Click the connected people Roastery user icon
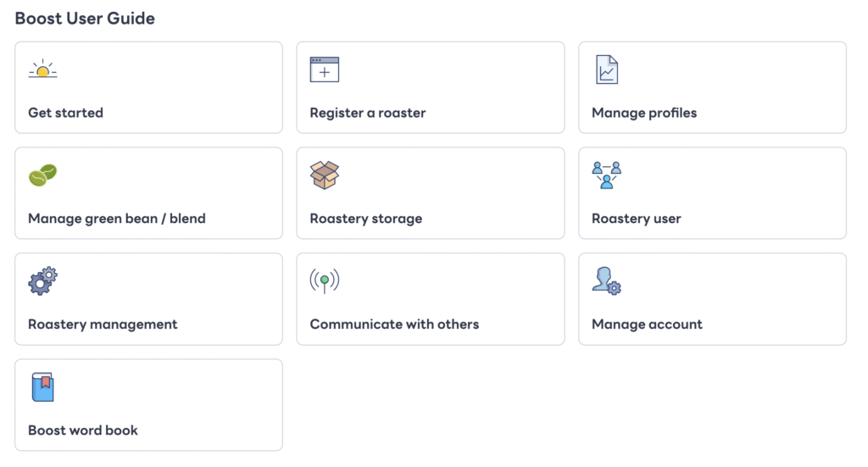This screenshot has height=467, width=868. (x=607, y=175)
